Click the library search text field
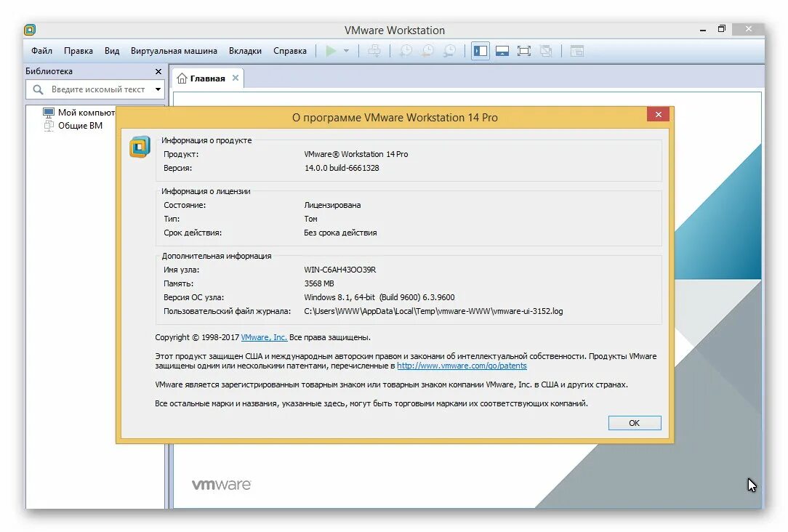Viewport: 788px width, 532px height. (x=98, y=89)
